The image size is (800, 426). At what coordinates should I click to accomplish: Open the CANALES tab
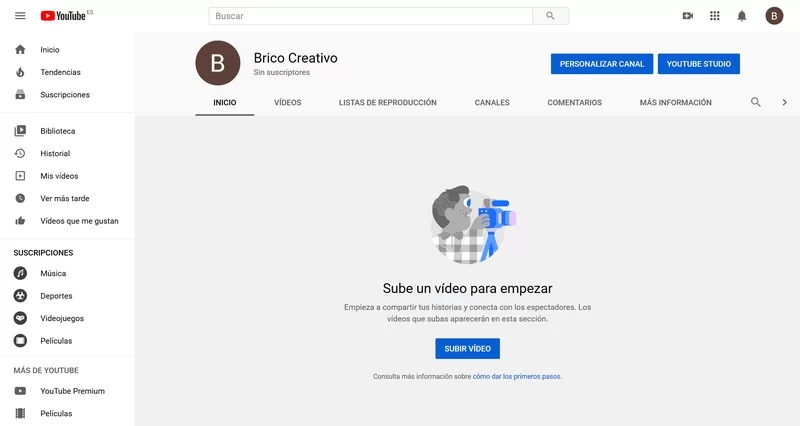[492, 102]
